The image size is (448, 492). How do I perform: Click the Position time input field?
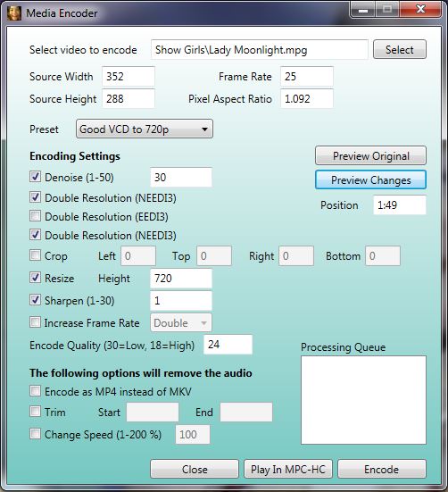point(400,204)
